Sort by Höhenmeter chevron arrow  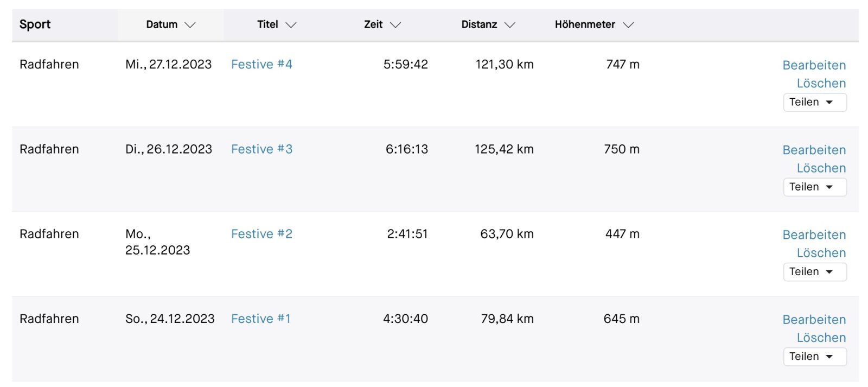click(x=628, y=25)
